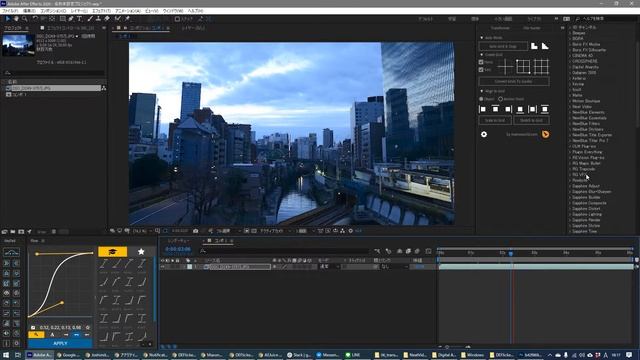Choose the 3x3 grid with corner dots
640x360 pixels.
523,67
